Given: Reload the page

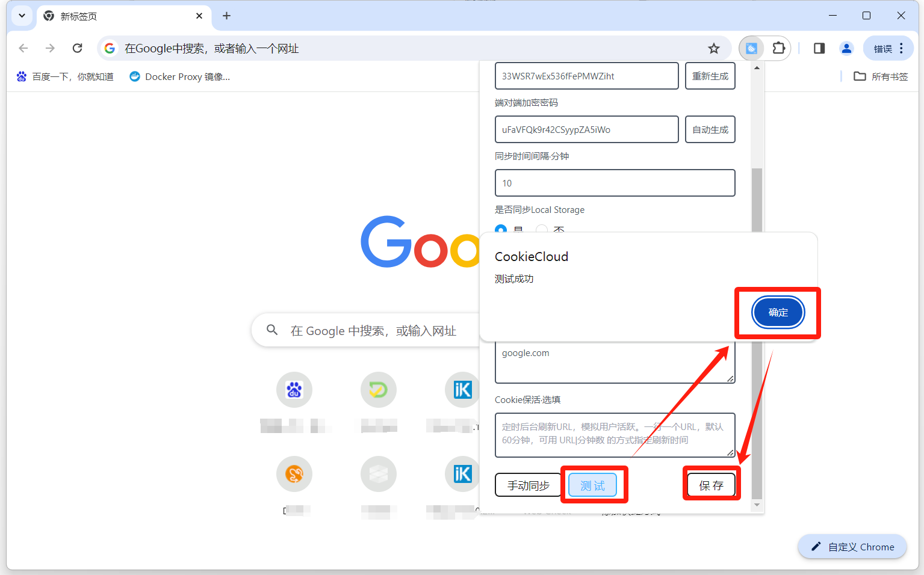Looking at the screenshot, I should (77, 48).
